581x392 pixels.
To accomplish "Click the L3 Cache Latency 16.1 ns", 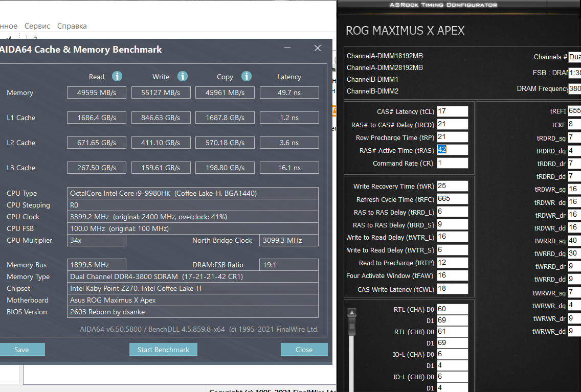I will tap(289, 168).
